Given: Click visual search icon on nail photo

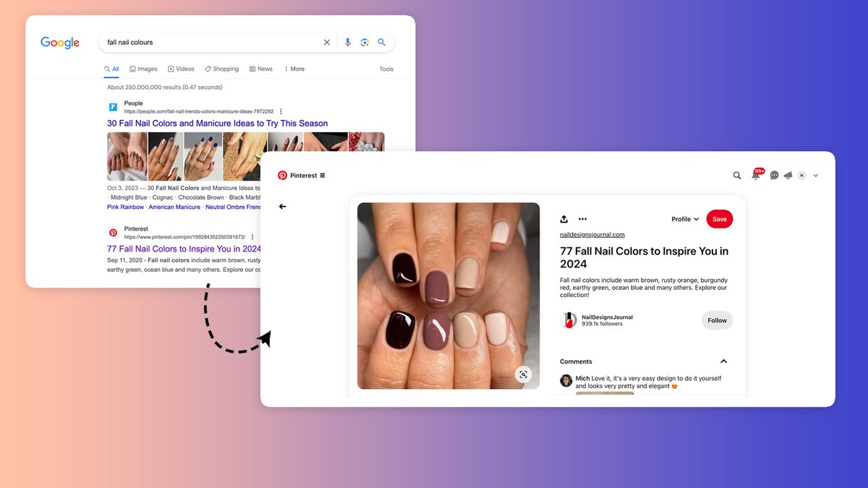Looking at the screenshot, I should (524, 374).
